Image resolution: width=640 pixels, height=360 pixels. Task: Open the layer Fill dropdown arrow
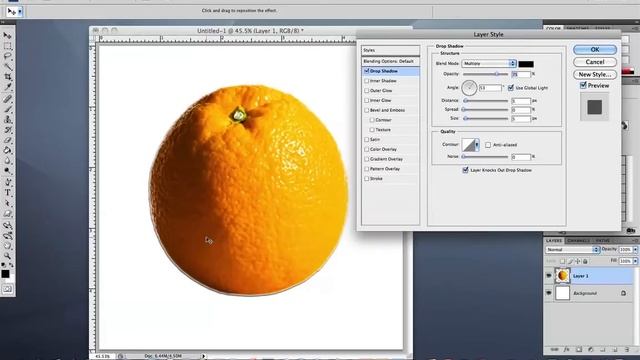coord(635,261)
